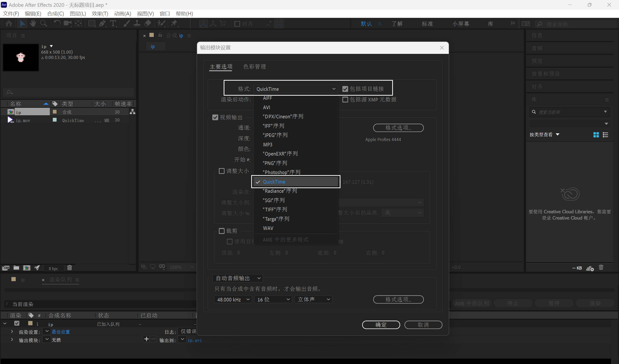Click the ip composition thumbnail preview
This screenshot has width=619, height=364.
(21, 57)
